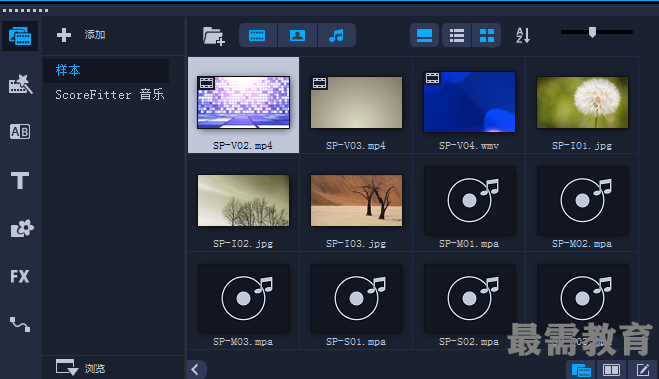Click the SP-I03.jpg file name
The height and width of the screenshot is (379, 659).
[x=356, y=244]
